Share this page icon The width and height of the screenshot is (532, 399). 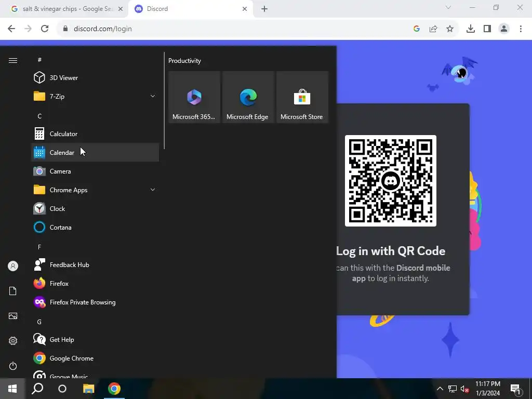(433, 29)
